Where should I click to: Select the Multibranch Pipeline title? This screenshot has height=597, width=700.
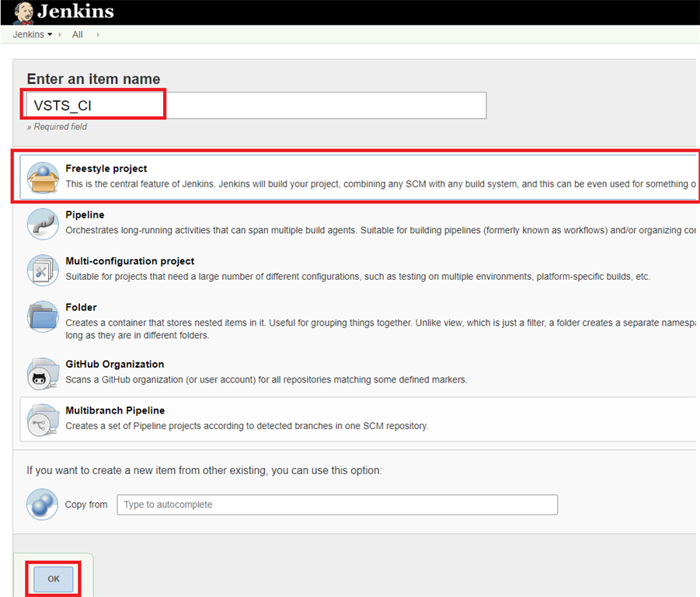(115, 410)
